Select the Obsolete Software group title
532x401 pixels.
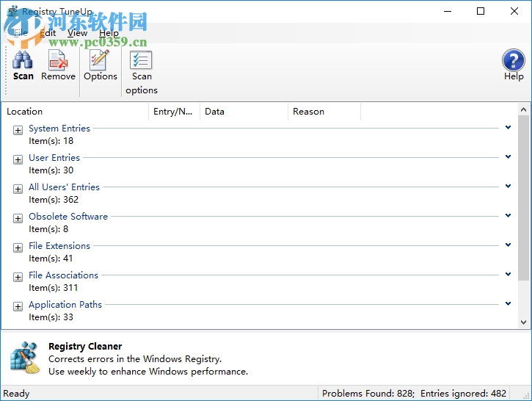pyautogui.click(x=68, y=216)
